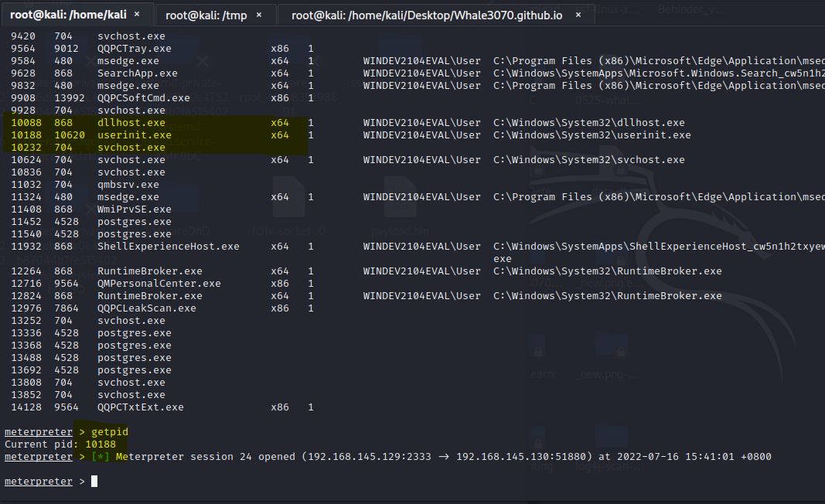Click the empty meterpreter prompt cursor
825x504 pixels.
94,482
